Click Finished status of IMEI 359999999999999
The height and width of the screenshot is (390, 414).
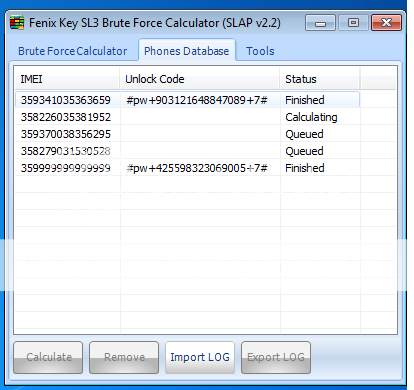tap(305, 168)
